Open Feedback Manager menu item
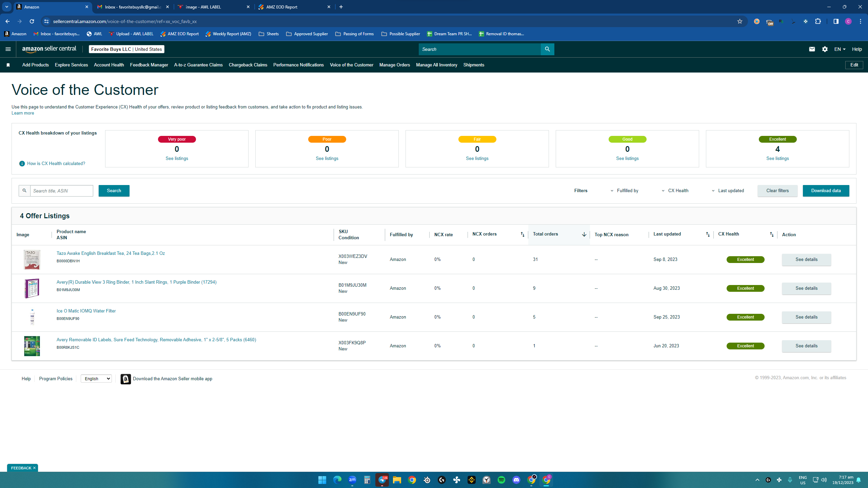The image size is (868, 488). 149,65
